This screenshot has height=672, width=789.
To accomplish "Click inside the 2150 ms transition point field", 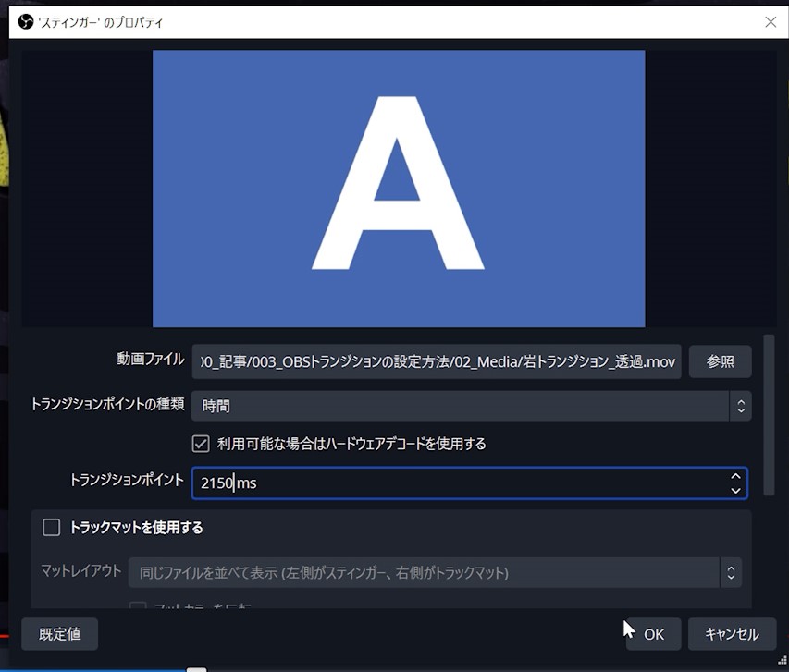I will [x=370, y=483].
